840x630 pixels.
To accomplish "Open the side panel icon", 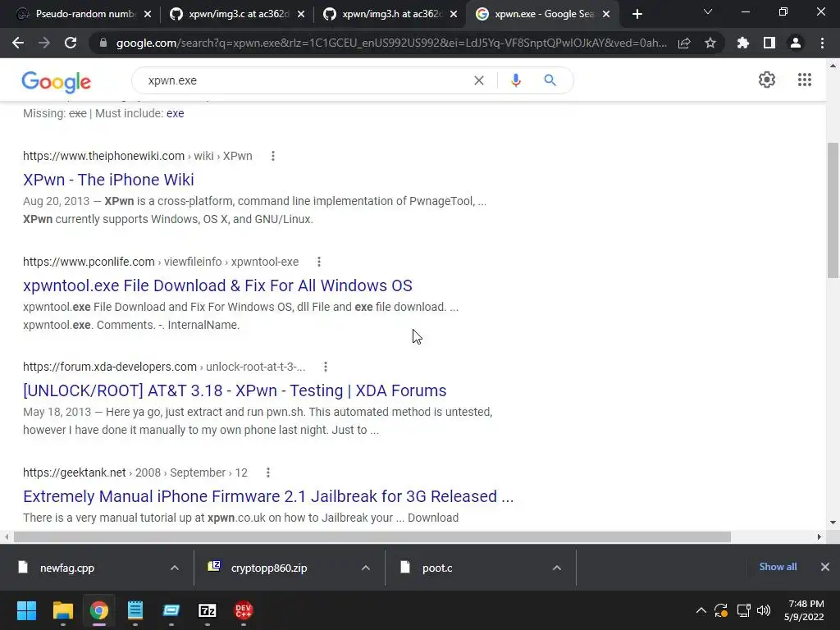I will click(x=769, y=43).
